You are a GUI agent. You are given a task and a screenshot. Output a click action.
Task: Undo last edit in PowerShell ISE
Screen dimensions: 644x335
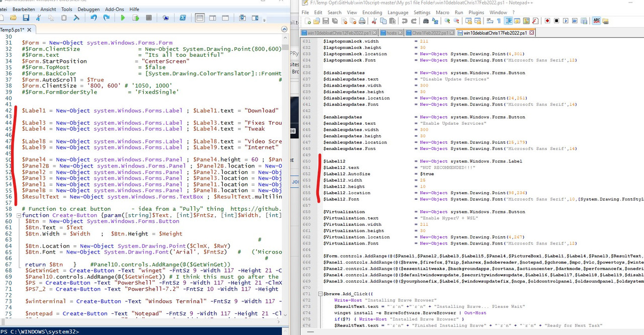pos(94,18)
